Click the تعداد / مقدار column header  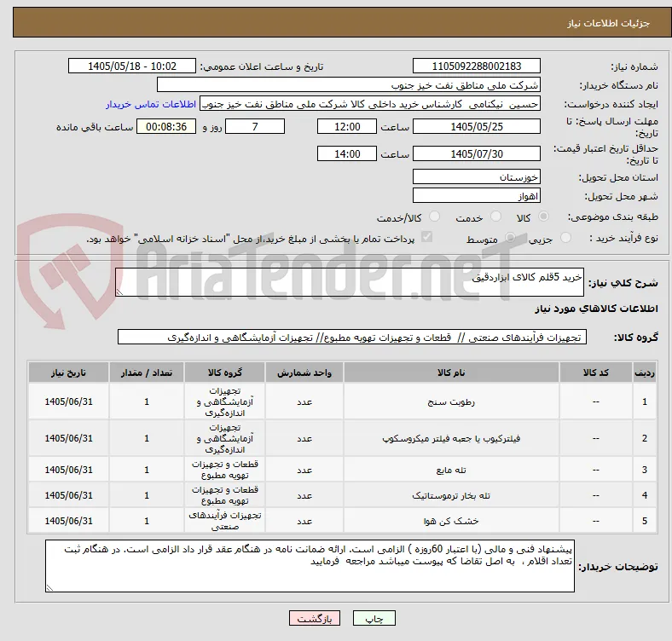click(x=147, y=372)
